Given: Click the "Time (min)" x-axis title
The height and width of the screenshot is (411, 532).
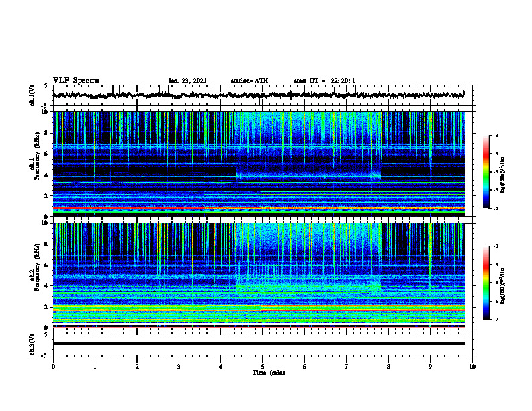Looking at the screenshot, I should [269, 373].
